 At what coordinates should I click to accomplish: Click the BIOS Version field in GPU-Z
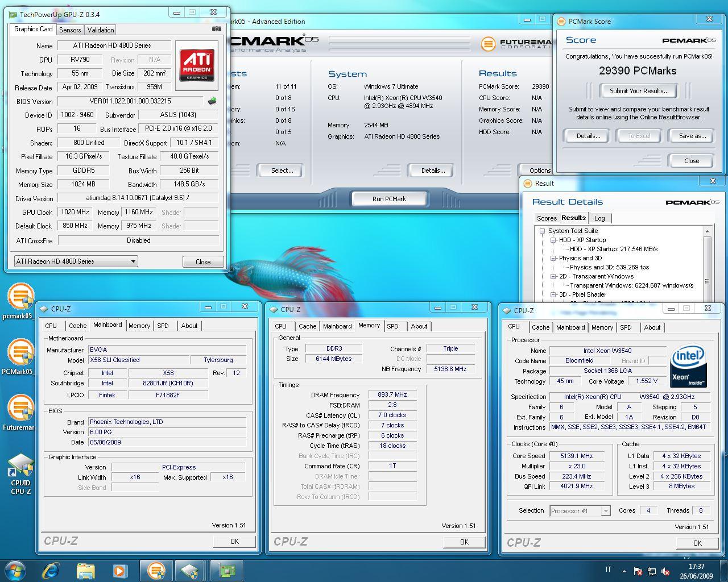click(x=130, y=101)
